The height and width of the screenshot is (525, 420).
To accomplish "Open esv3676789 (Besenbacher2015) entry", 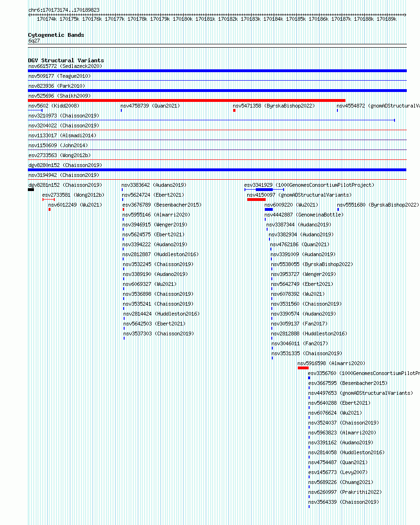I will coord(162,205).
